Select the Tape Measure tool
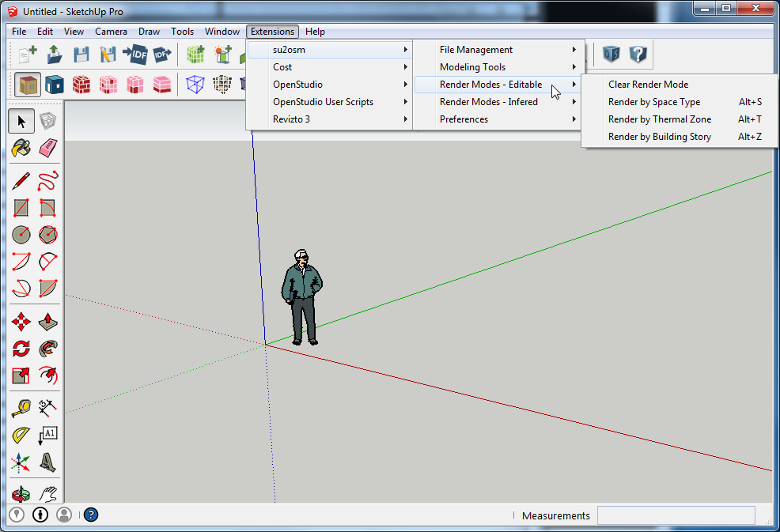The image size is (780, 532). click(x=21, y=408)
